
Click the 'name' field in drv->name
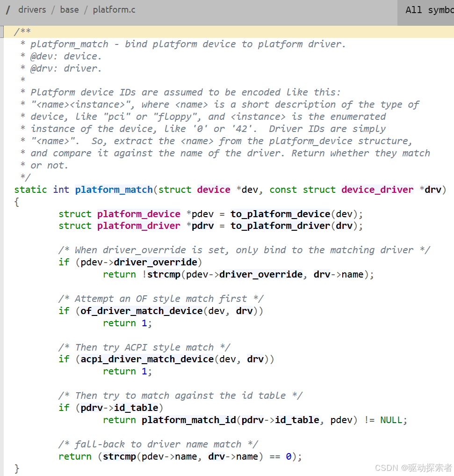[x=353, y=274]
